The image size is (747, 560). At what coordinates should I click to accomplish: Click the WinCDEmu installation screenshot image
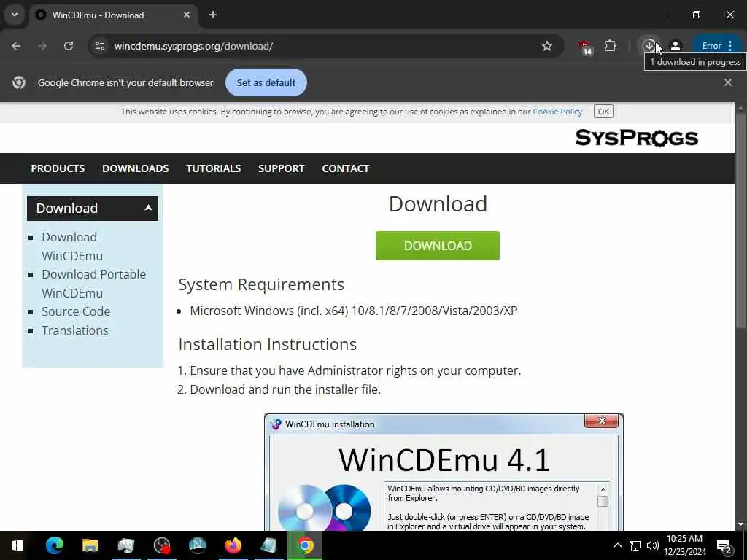444,472
